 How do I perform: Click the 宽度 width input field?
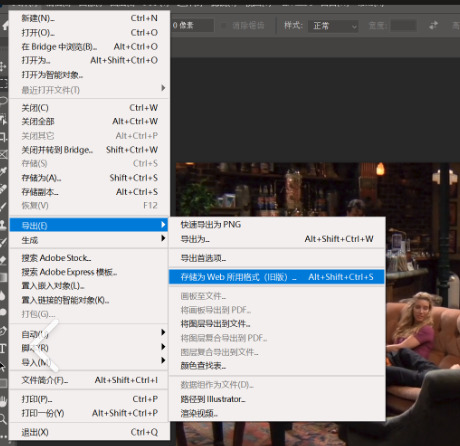click(403, 26)
